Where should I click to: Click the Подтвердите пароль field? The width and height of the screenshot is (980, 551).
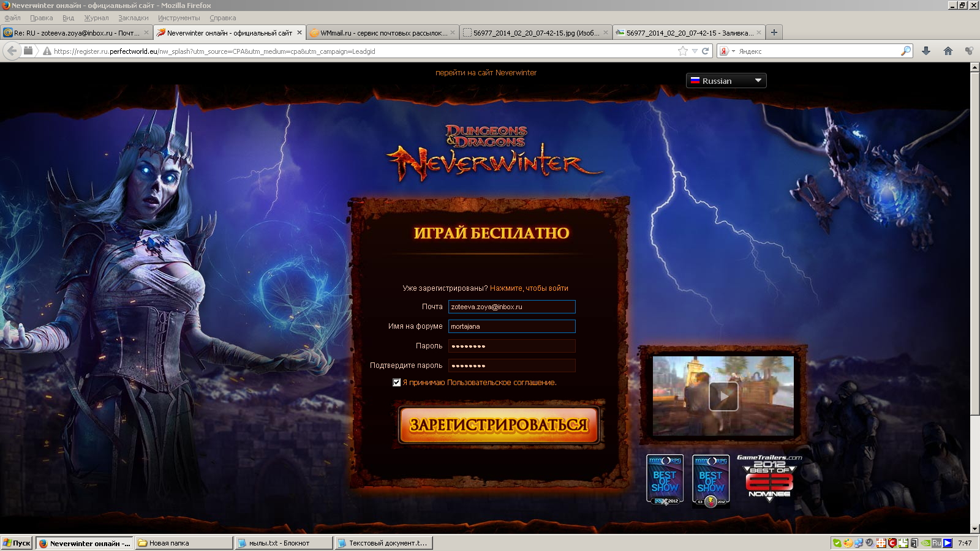(511, 365)
